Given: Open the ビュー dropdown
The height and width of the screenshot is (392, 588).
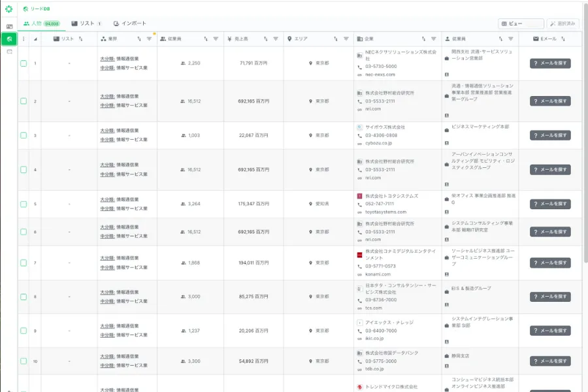Looking at the screenshot, I should coord(521,24).
